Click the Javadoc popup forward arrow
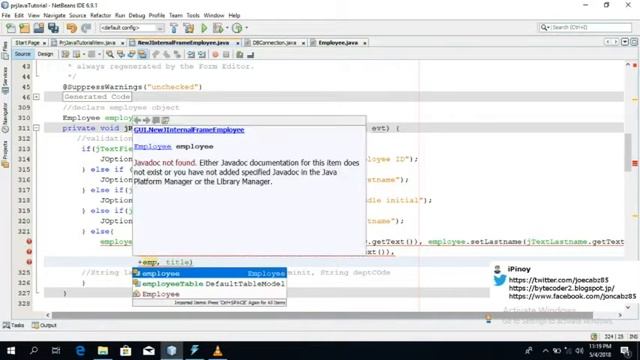640x360 pixels. (147, 120)
